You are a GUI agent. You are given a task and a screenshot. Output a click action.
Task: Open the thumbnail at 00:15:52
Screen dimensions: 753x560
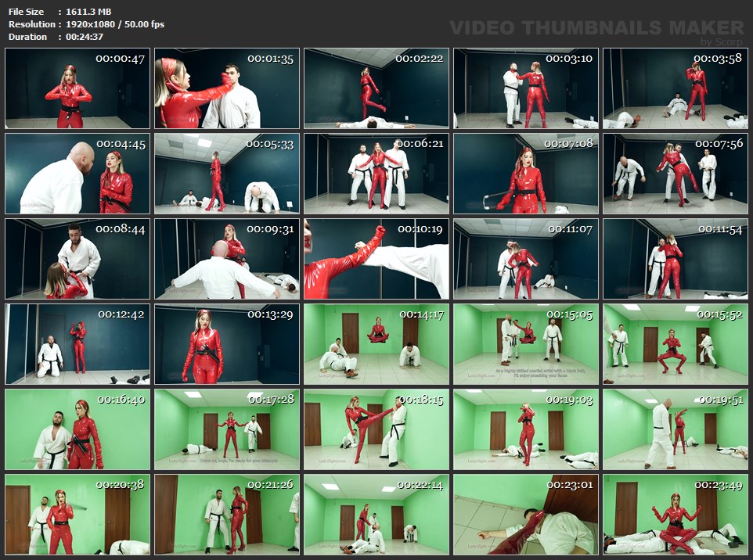pyautogui.click(x=675, y=344)
